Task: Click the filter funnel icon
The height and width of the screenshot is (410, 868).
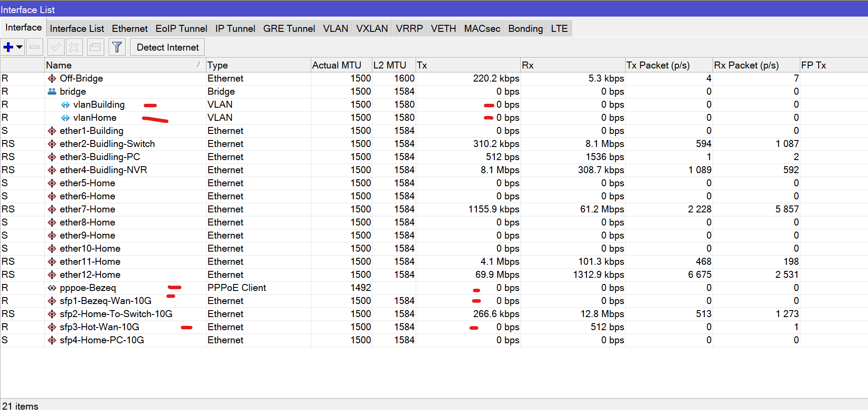Action: (117, 47)
